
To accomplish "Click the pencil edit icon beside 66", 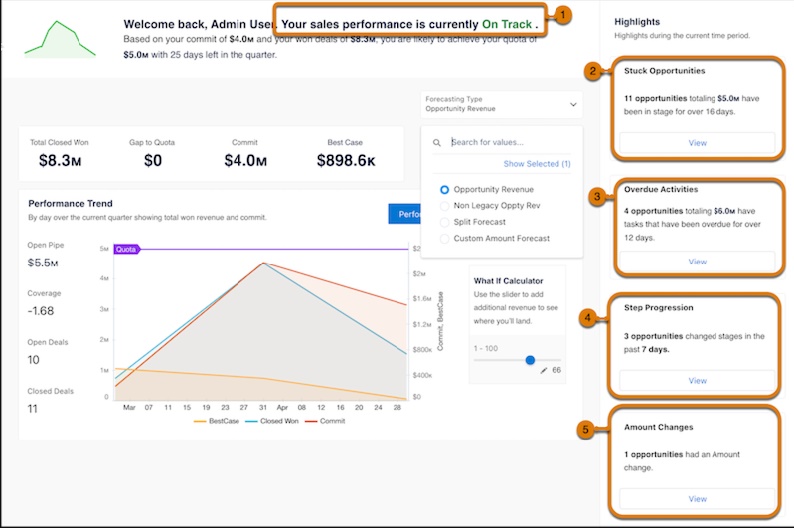I will (x=543, y=371).
